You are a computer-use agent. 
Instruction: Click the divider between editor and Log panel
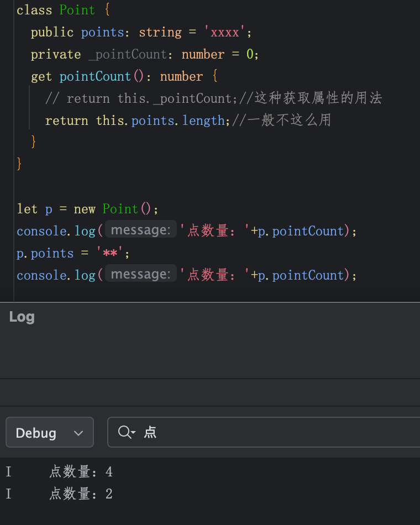pyautogui.click(x=210, y=302)
